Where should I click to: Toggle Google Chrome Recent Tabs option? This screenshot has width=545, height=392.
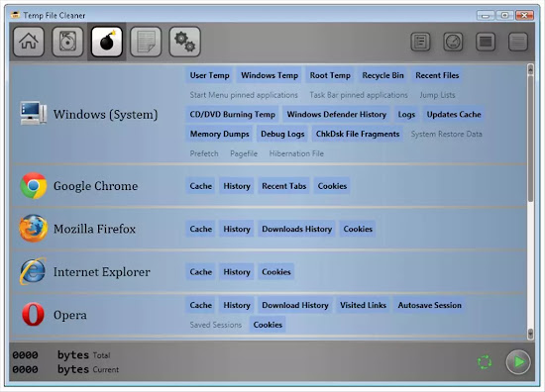[x=284, y=186]
